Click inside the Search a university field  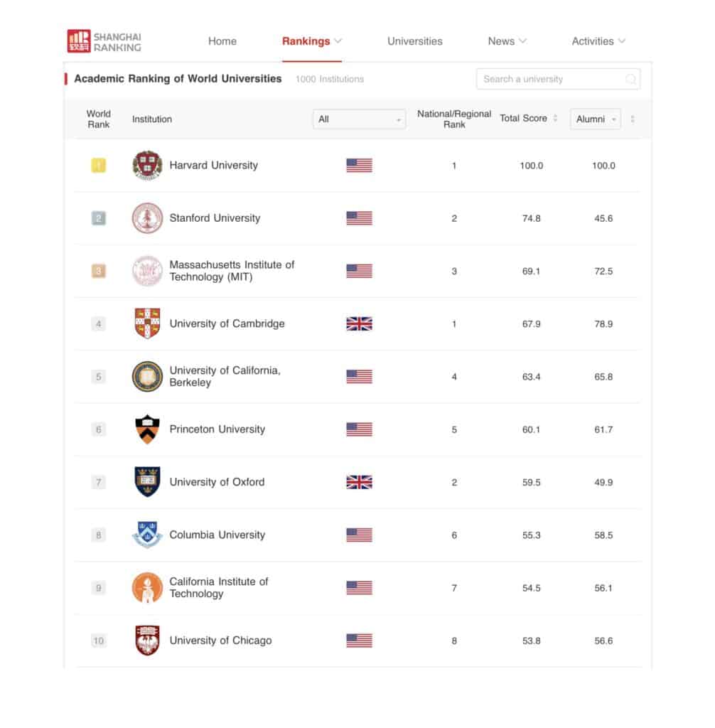pyautogui.click(x=554, y=79)
